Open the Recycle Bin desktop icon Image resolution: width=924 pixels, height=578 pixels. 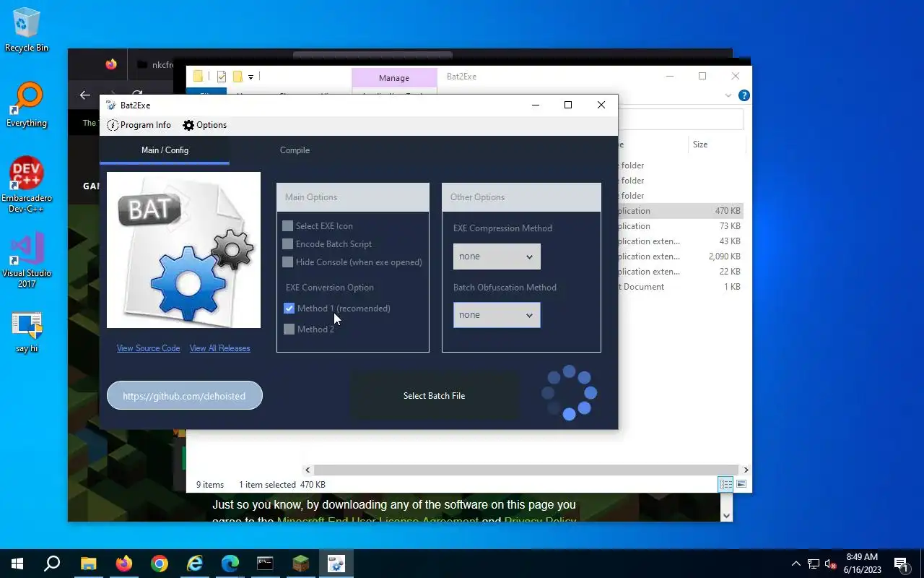(x=27, y=30)
